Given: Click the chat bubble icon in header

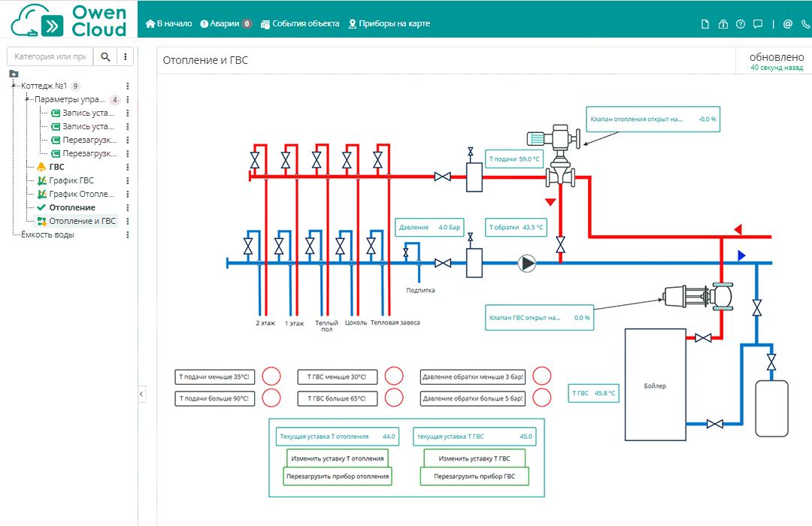Looking at the screenshot, I should tap(758, 24).
